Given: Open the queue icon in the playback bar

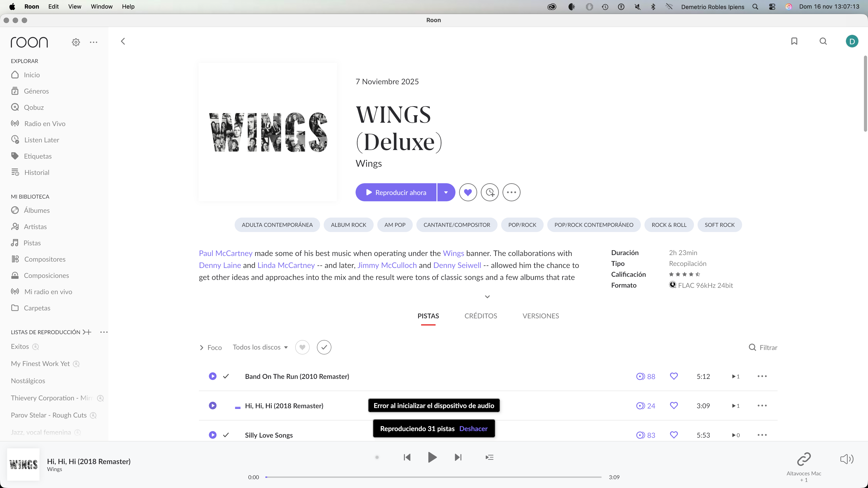Looking at the screenshot, I should (489, 457).
